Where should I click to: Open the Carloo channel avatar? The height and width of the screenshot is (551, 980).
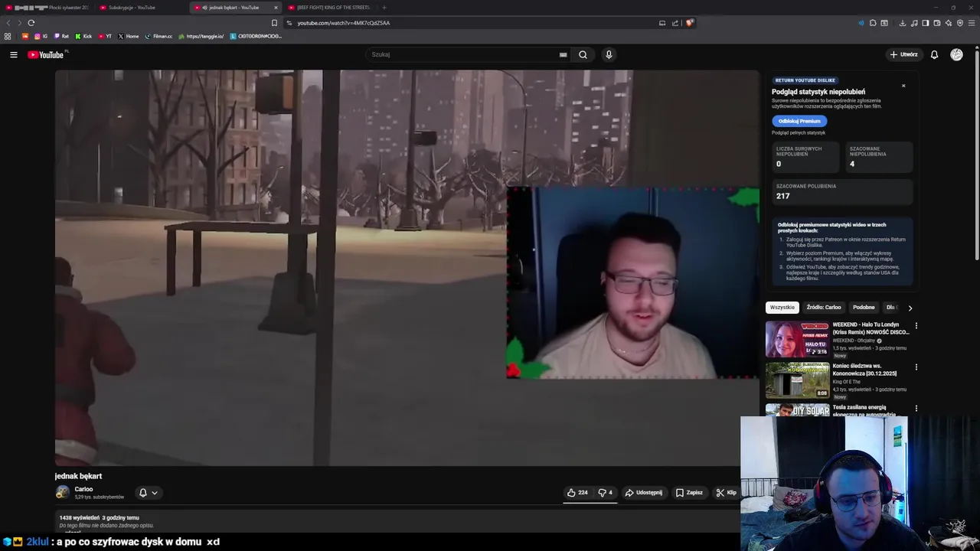[x=62, y=492]
